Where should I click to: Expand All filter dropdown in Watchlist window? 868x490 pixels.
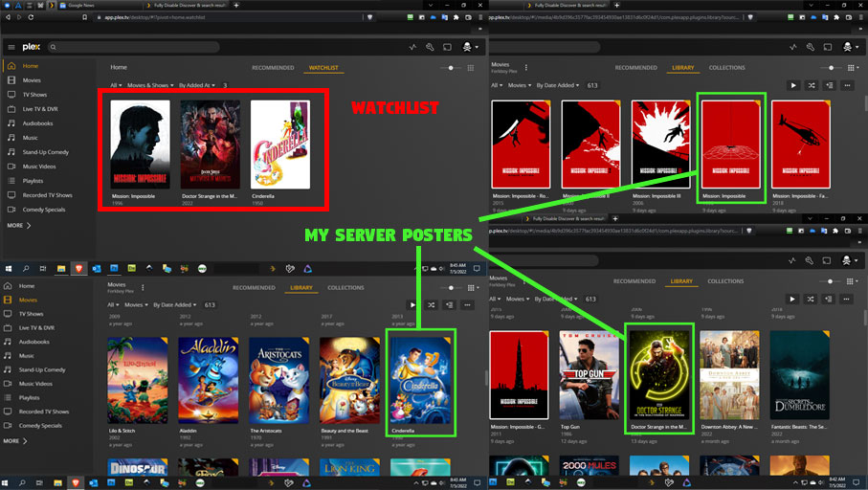[x=115, y=85]
